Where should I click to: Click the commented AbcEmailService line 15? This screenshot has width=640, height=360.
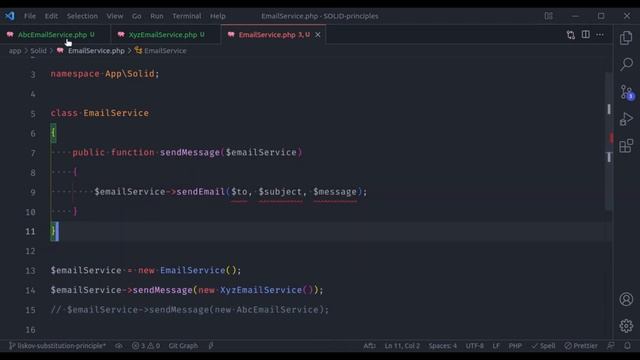[190, 310]
